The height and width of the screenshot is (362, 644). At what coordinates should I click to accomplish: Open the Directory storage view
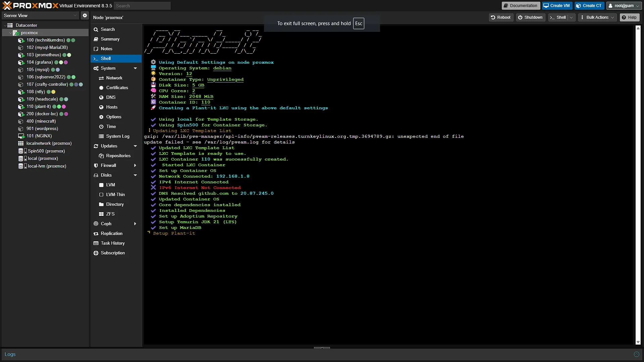tap(116, 204)
